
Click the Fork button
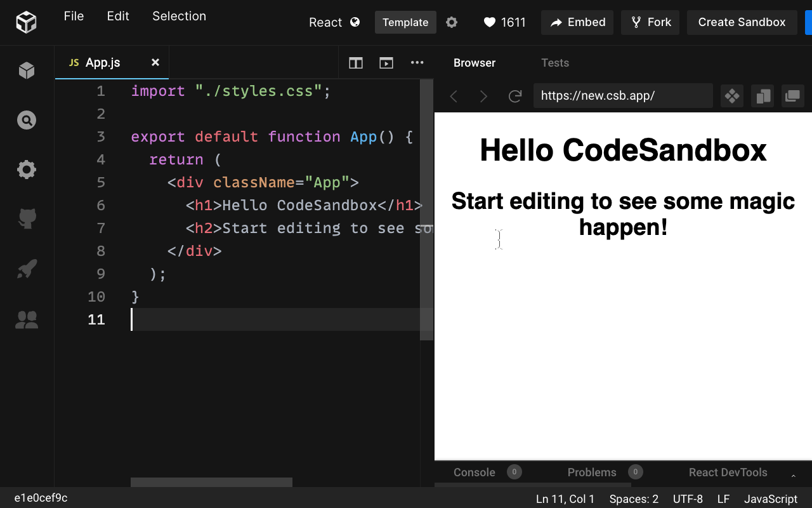[x=650, y=22]
